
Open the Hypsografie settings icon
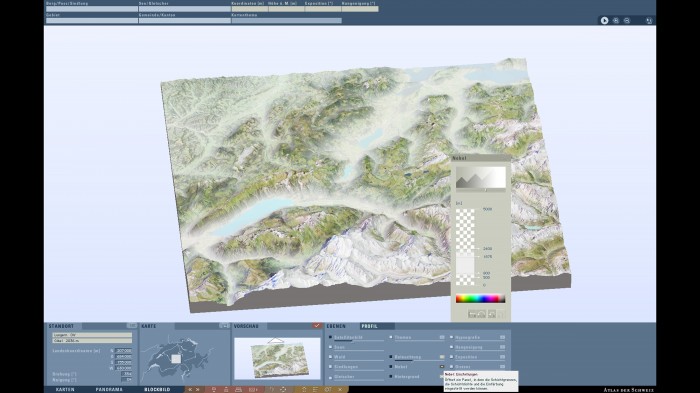502,337
